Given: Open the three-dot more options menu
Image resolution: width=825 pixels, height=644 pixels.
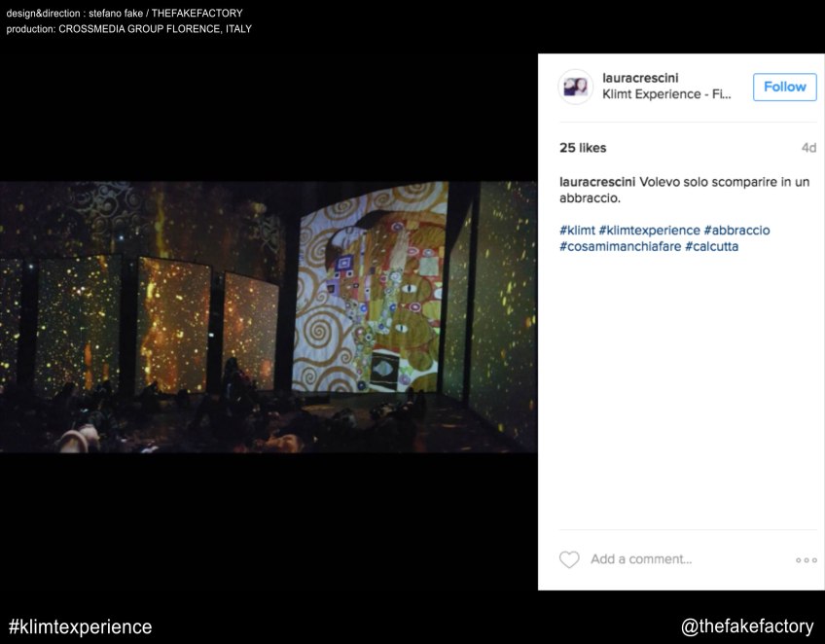Looking at the screenshot, I should pyautogui.click(x=806, y=560).
